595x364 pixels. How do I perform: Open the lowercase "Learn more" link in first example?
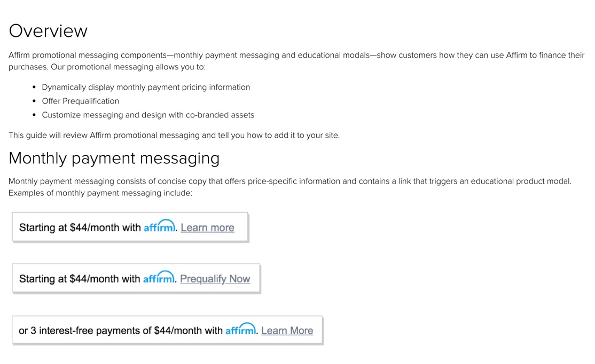point(207,227)
